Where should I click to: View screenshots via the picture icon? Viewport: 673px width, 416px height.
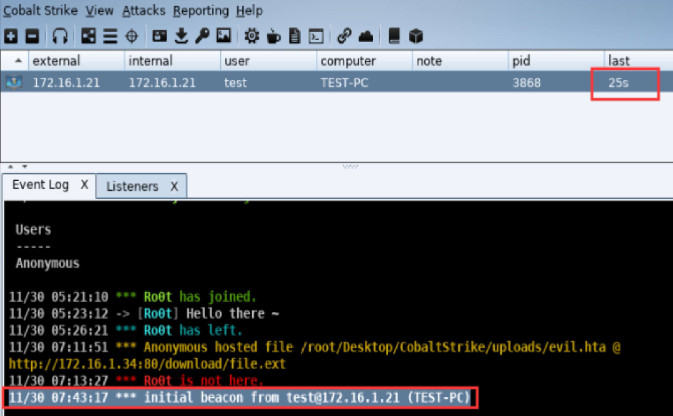click(x=224, y=36)
